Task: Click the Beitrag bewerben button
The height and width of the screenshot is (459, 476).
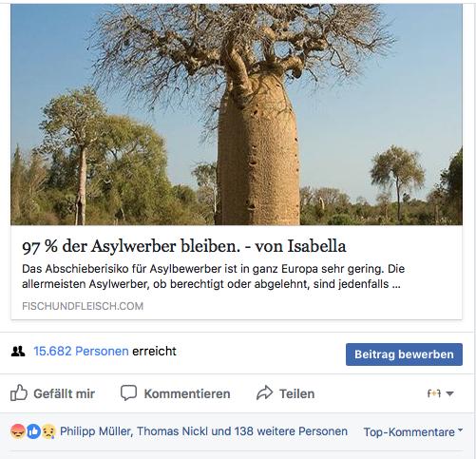Action: pyautogui.click(x=404, y=354)
